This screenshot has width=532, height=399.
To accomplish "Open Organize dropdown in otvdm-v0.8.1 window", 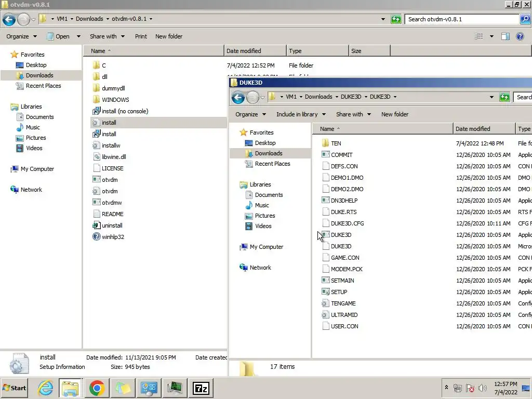I will click(21, 36).
